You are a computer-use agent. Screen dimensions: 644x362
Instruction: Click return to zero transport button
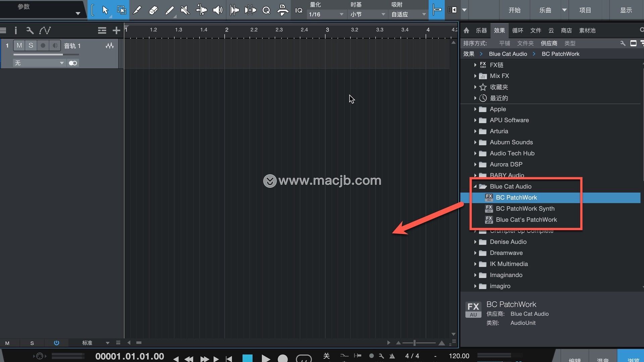[229, 359]
